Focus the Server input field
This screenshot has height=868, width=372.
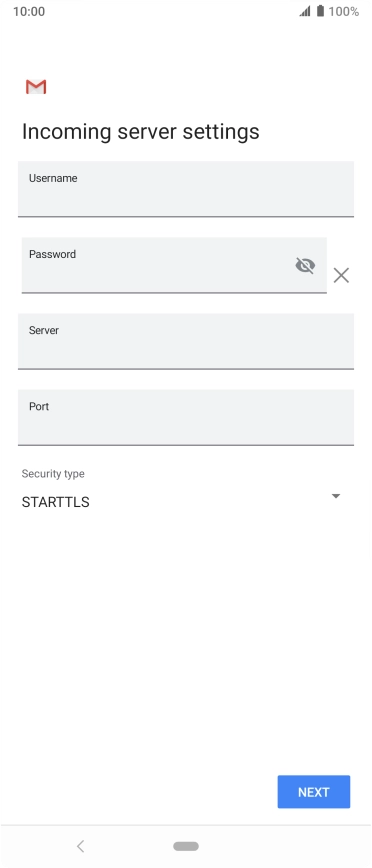point(186,341)
